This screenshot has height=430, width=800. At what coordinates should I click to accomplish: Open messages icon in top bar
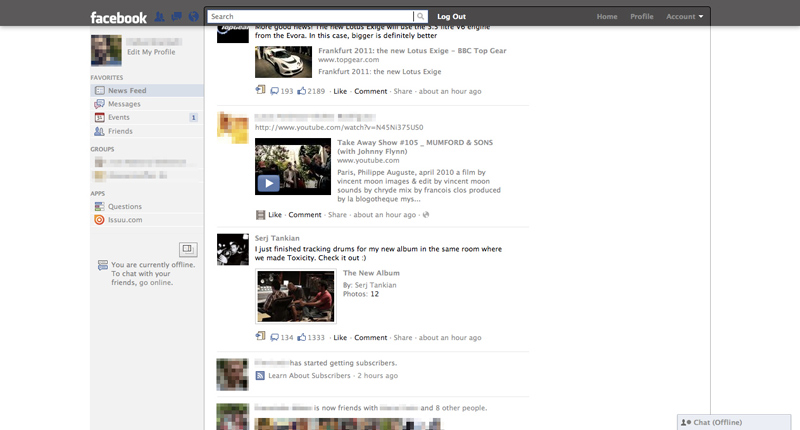(x=177, y=17)
